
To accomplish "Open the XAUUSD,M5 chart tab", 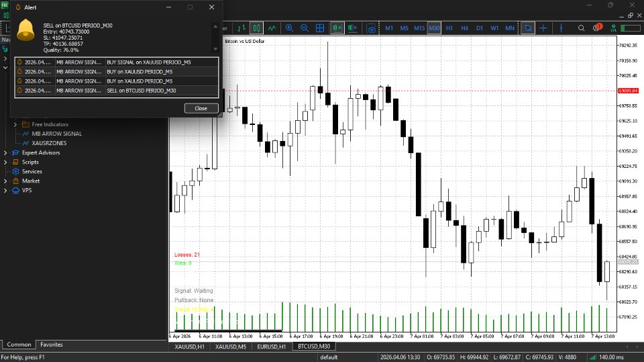I will (230, 347).
